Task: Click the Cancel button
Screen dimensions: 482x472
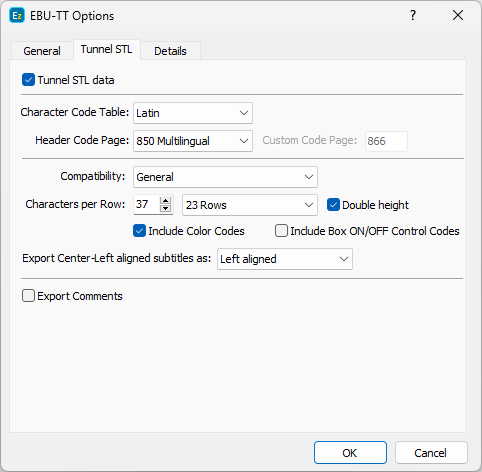Action: click(431, 453)
